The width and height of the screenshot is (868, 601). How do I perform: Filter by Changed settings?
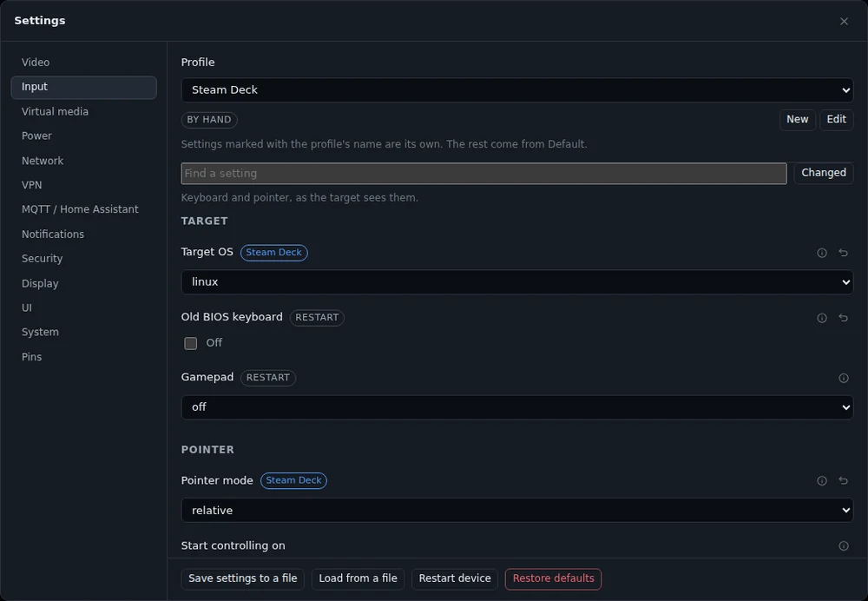pyautogui.click(x=823, y=173)
